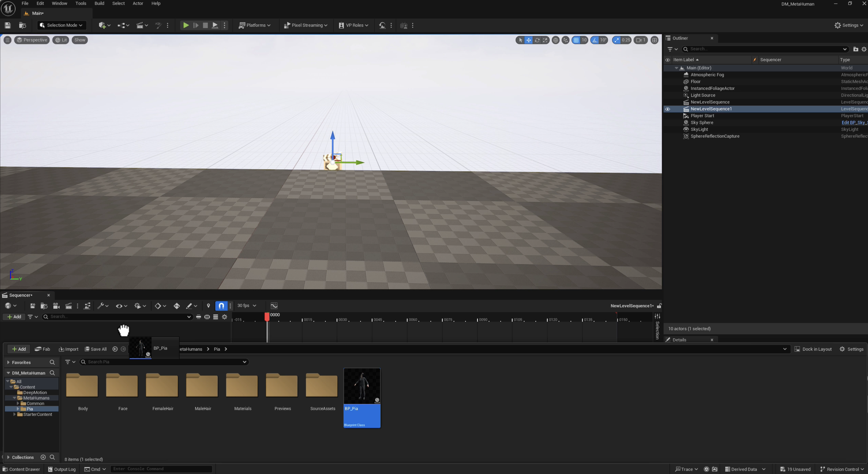
Task: Select the rotate transform gizmo tool
Action: pos(537,40)
